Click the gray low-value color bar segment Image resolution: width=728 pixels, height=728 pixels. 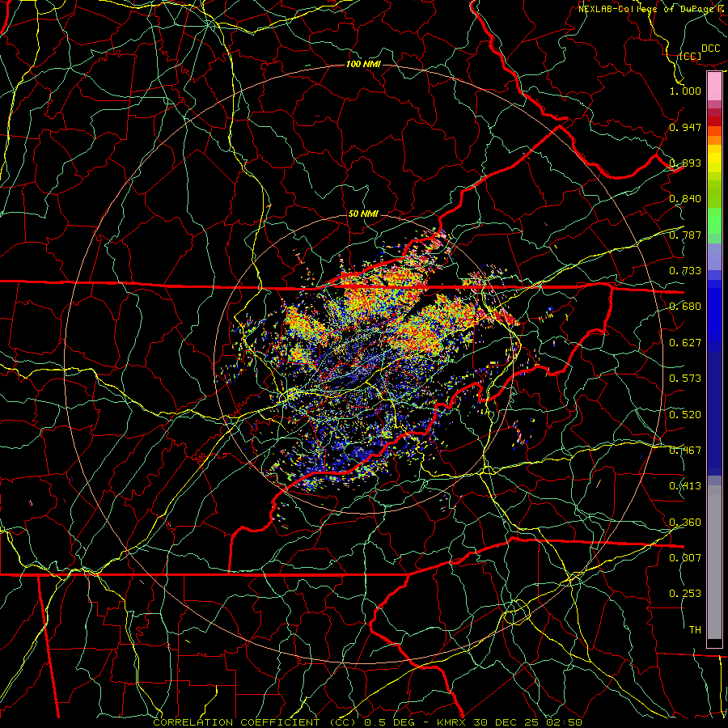tap(714, 562)
